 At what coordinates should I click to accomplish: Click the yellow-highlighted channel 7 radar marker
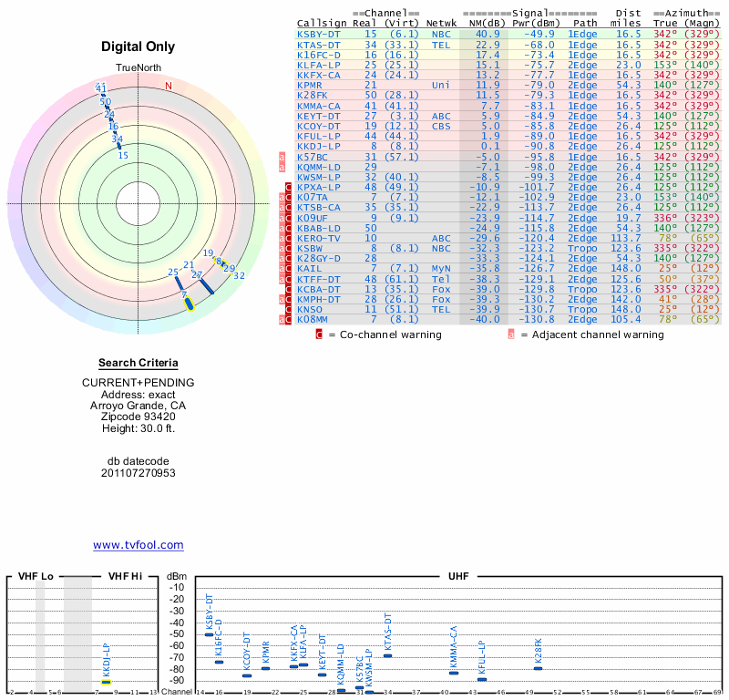tap(189, 303)
